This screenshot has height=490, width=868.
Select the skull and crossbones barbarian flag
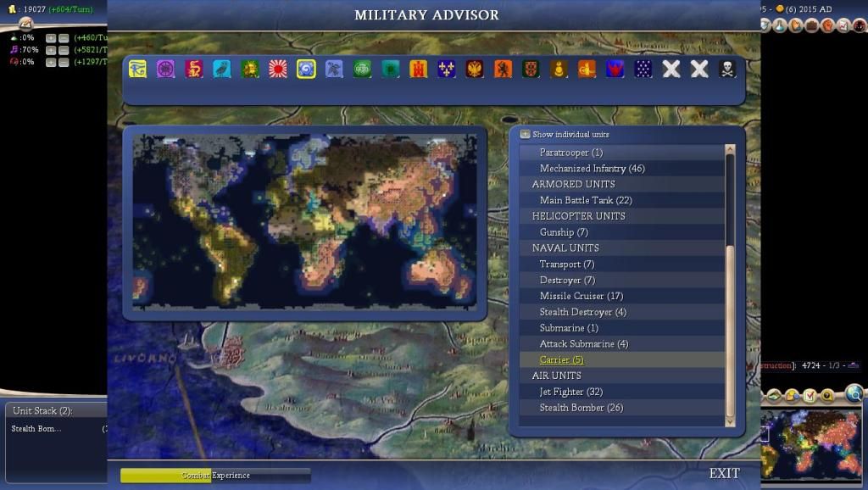727,70
